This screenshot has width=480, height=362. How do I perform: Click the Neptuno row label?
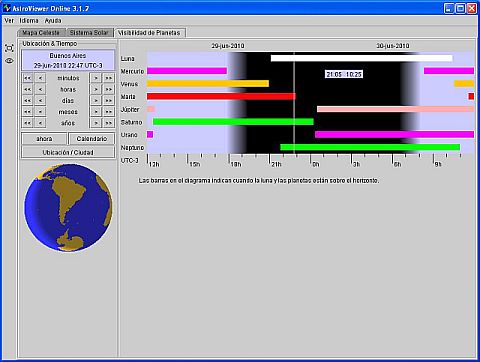tap(132, 148)
